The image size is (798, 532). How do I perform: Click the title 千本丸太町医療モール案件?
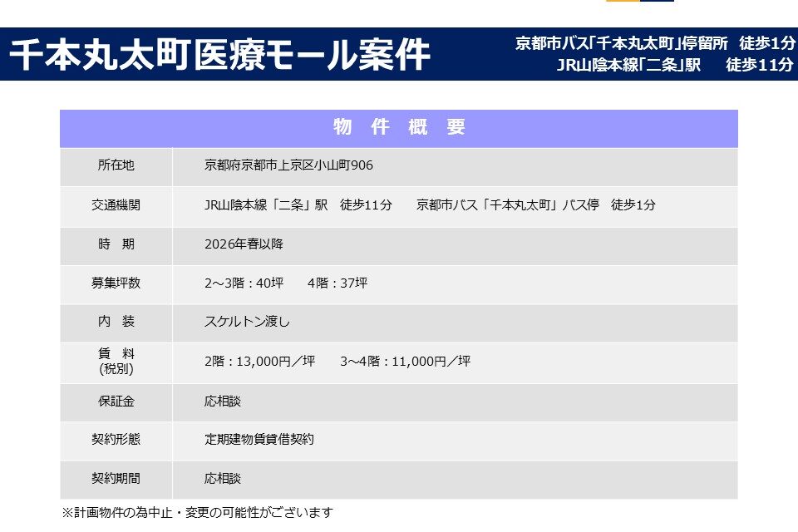point(219,55)
